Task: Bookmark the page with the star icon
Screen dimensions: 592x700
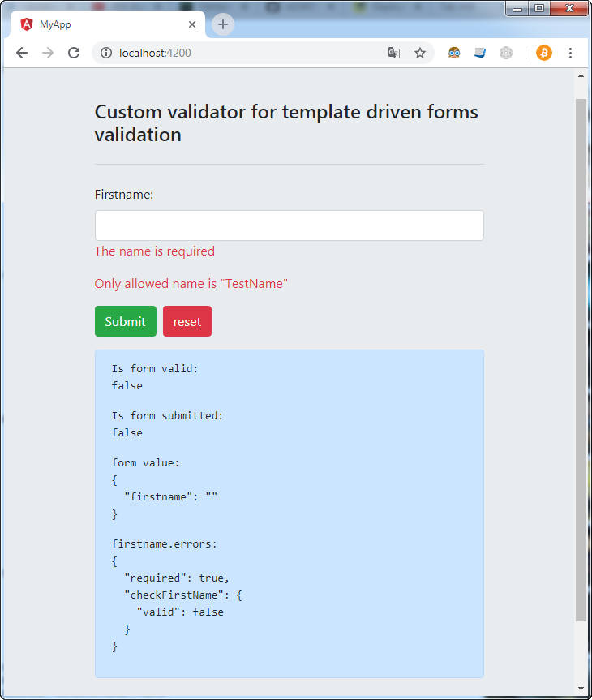Action: pos(420,53)
